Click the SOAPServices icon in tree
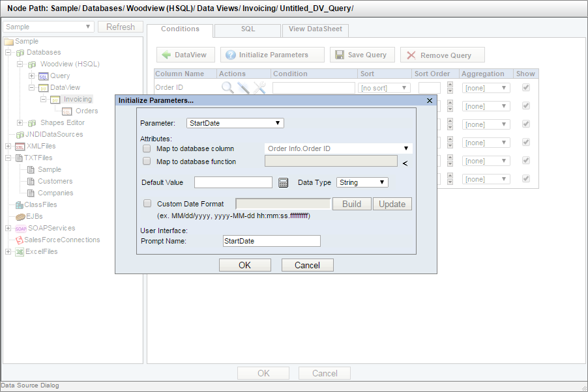The width and height of the screenshot is (588, 392). [20, 229]
